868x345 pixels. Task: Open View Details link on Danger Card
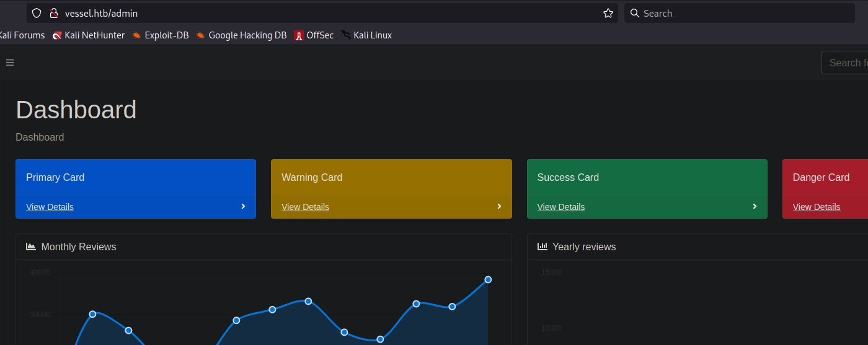tap(817, 207)
